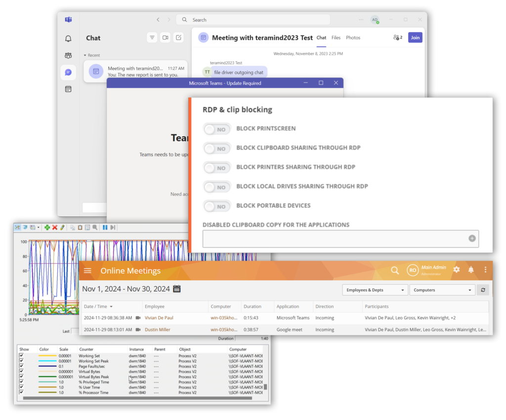Click the Meet now video icon
Viewport: 506px width, 420px height.
click(165, 38)
